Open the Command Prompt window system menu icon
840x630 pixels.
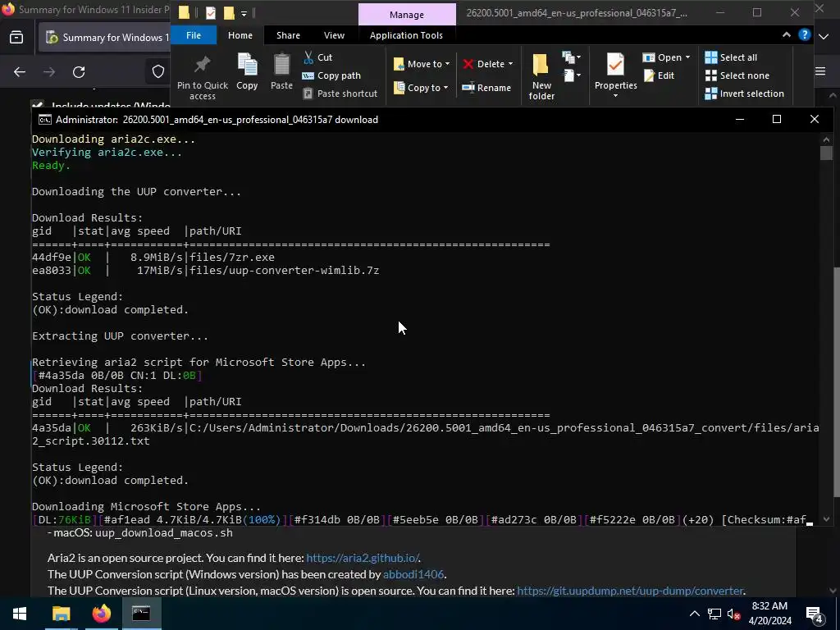[44, 120]
